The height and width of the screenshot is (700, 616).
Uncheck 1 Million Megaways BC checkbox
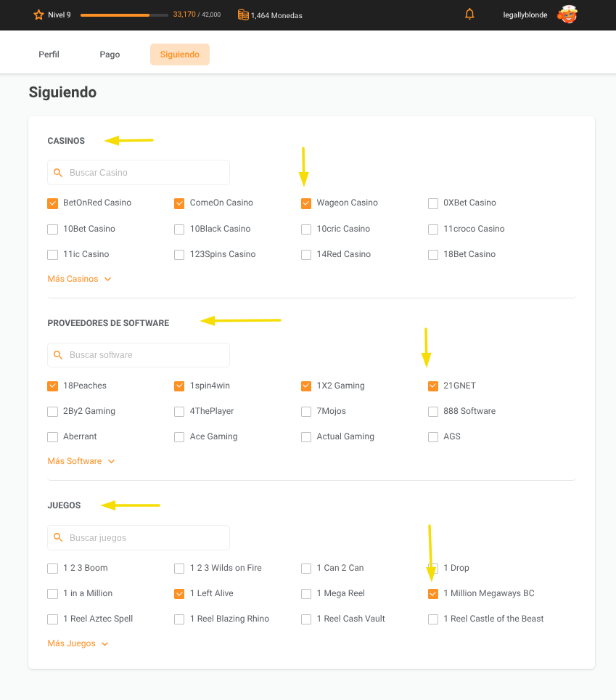(x=433, y=594)
